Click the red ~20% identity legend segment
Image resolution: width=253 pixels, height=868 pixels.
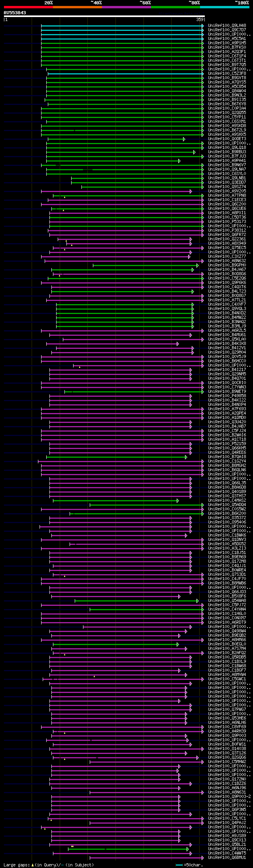click(x=28, y=7)
